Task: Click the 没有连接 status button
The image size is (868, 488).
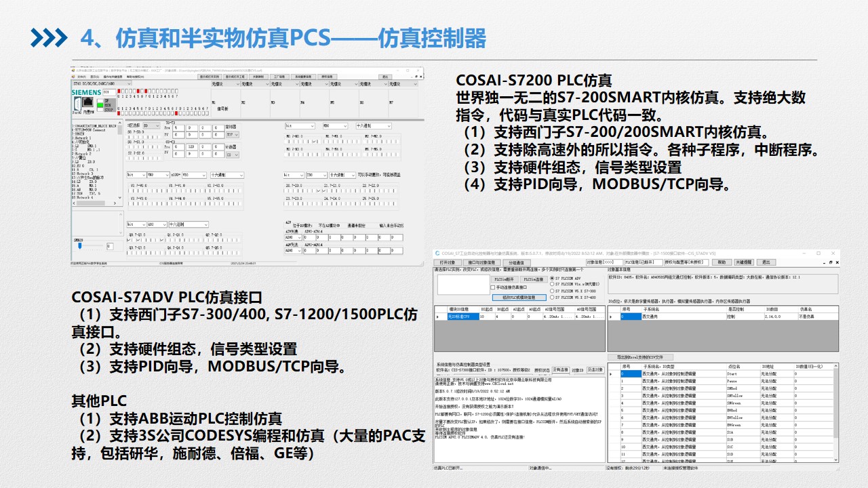Action: point(560,370)
